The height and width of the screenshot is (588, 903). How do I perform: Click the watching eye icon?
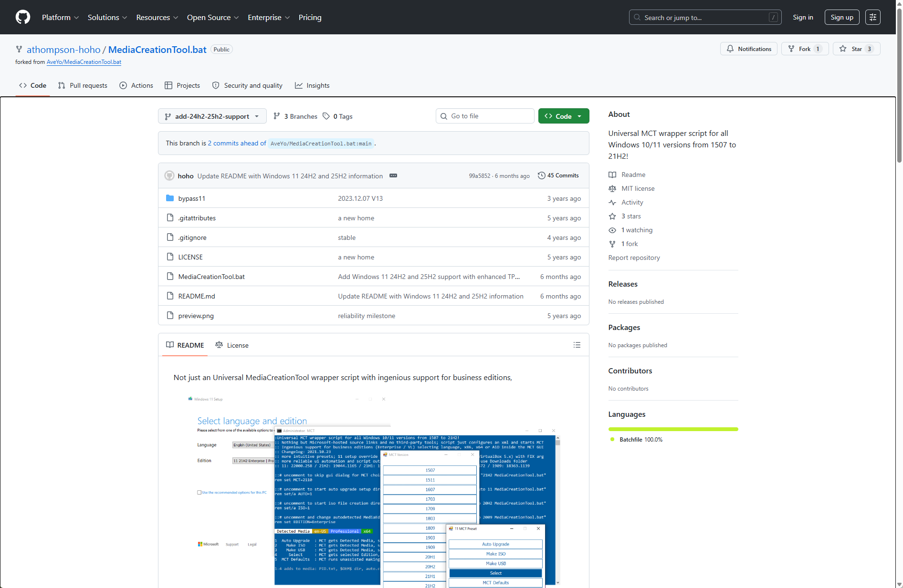pos(612,230)
